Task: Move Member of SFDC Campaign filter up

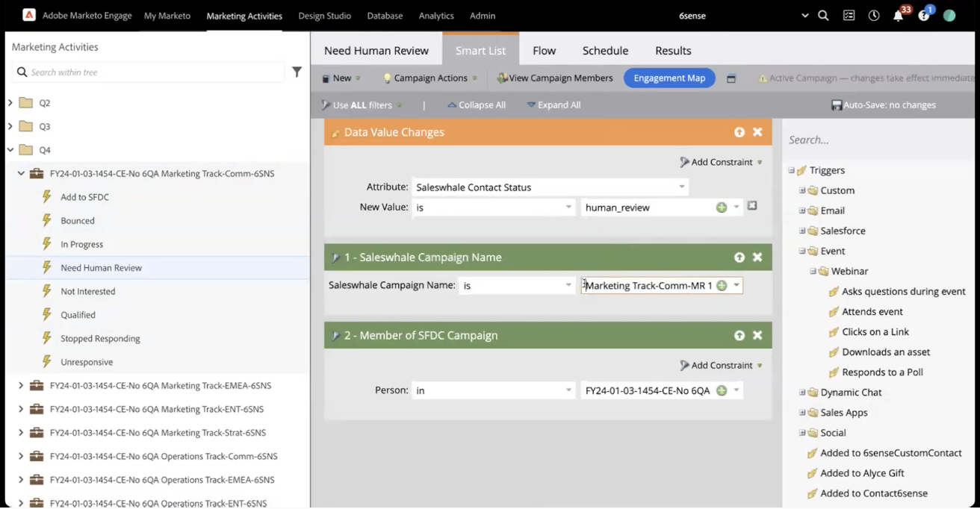Action: 739,335
